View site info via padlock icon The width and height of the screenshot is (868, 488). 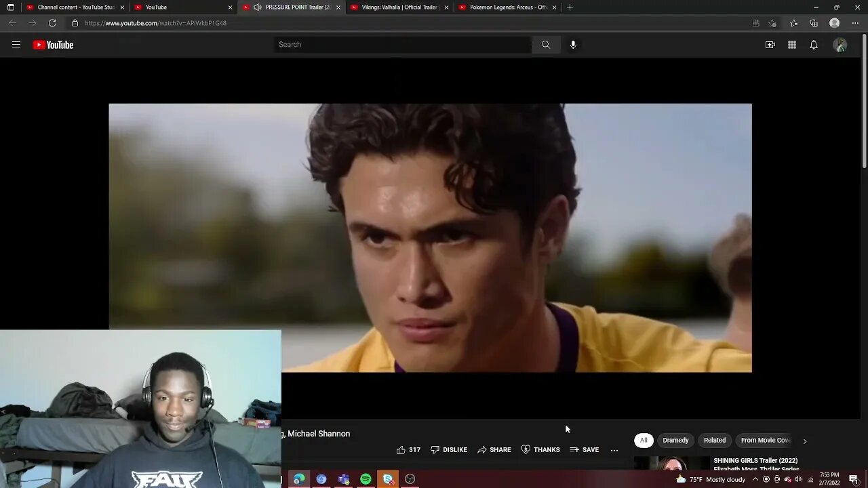[75, 23]
